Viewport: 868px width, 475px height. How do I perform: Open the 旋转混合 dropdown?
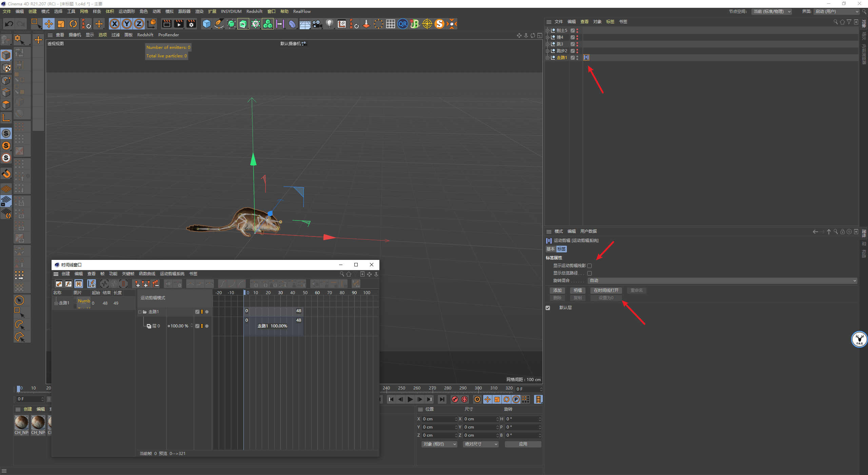pos(722,281)
